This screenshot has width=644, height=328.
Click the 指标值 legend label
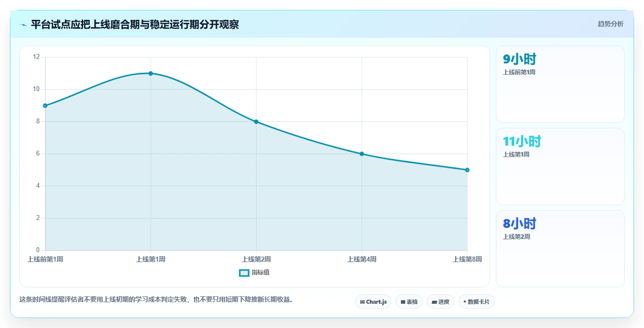pyautogui.click(x=261, y=273)
